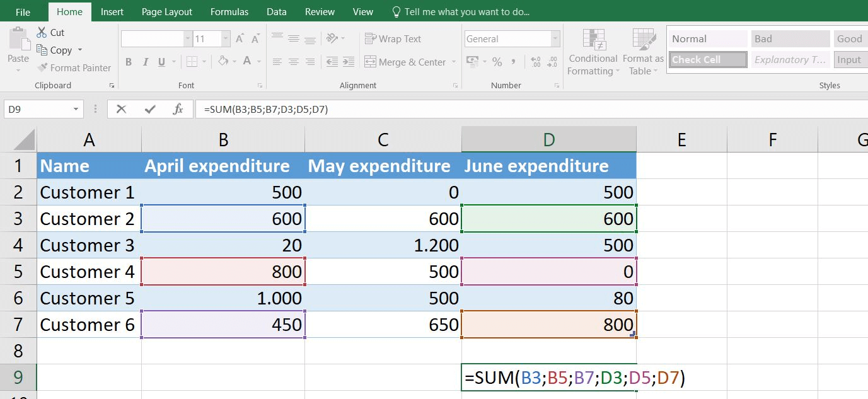Switch to the Formulas ribbon tab
Viewport: 868px width, 399px height.
pyautogui.click(x=229, y=11)
